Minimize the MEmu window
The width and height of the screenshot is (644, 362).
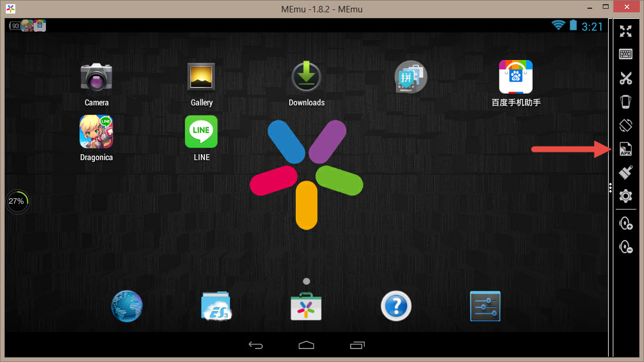(x=590, y=8)
